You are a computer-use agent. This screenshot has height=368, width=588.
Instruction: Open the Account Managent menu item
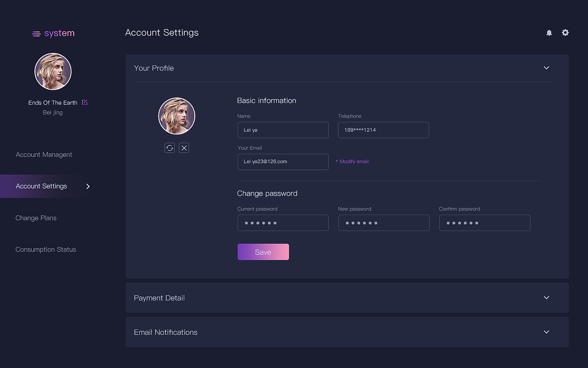(x=44, y=155)
